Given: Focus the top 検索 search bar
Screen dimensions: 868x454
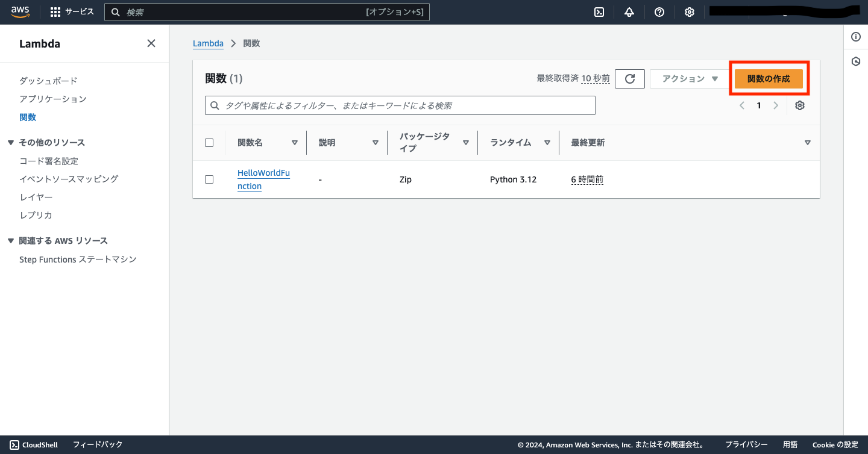Looking at the screenshot, I should click(x=267, y=12).
